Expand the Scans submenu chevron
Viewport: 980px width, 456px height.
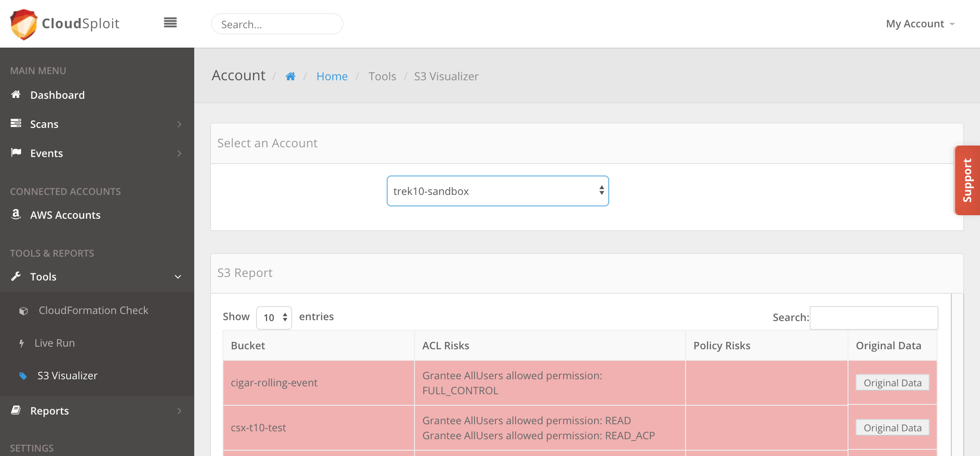tap(179, 124)
